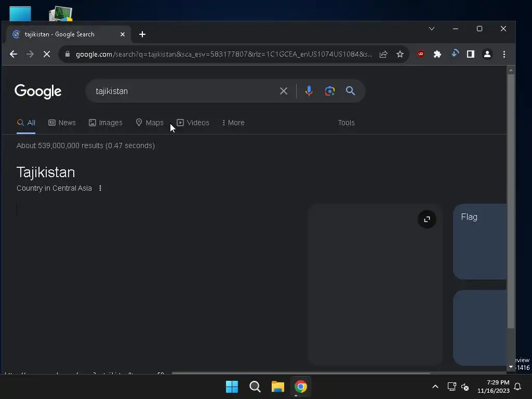Open a new browser tab
Screen dimensions: 532x399
142,34
